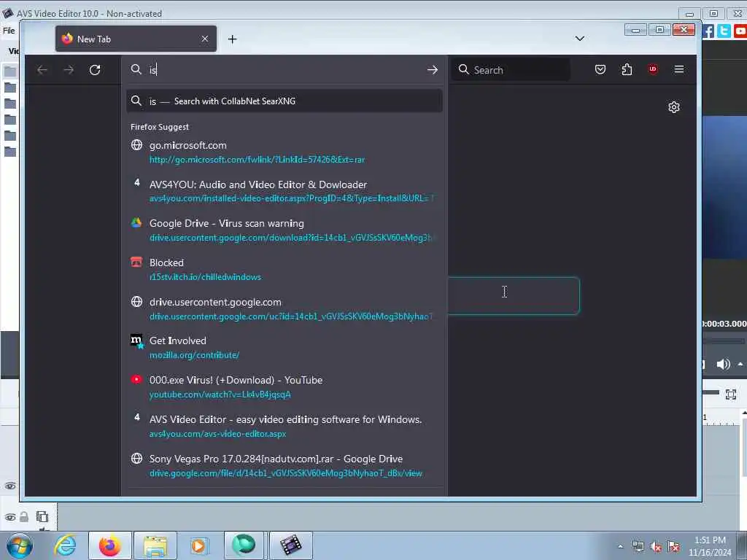
Task: Show hidden tray icons arrow
Action: coord(620,547)
